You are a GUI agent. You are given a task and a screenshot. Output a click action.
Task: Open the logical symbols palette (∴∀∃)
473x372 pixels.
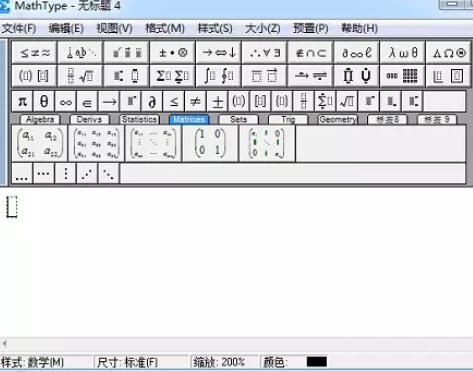tap(264, 52)
